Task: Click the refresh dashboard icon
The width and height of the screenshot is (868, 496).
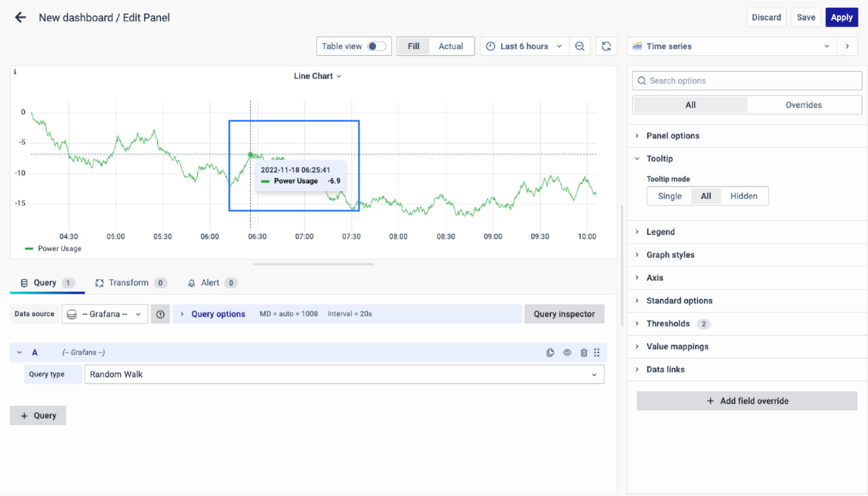Action: pyautogui.click(x=606, y=46)
